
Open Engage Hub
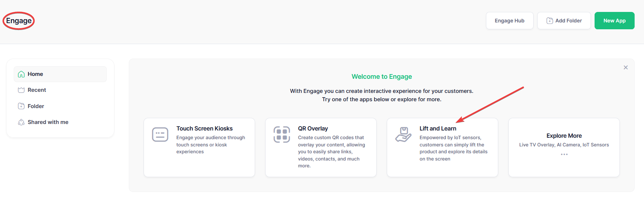pos(509,21)
